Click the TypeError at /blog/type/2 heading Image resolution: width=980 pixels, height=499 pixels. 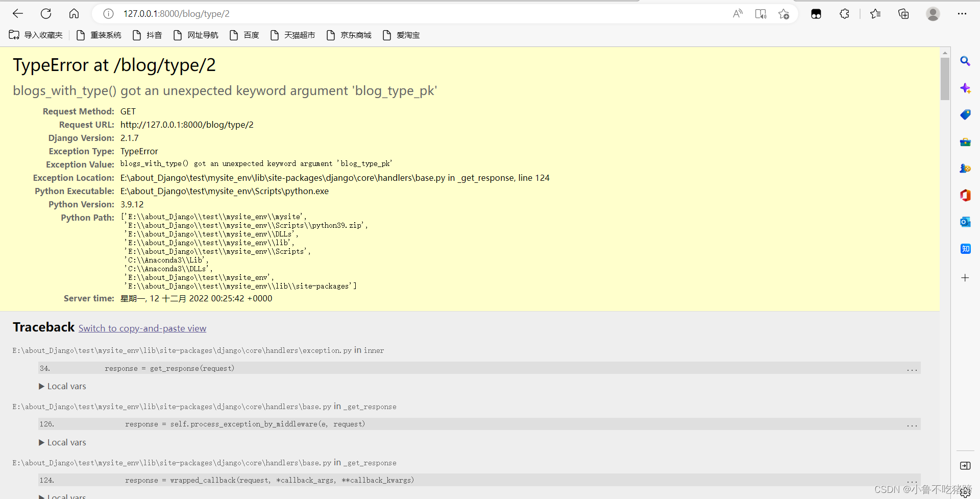[x=114, y=65]
